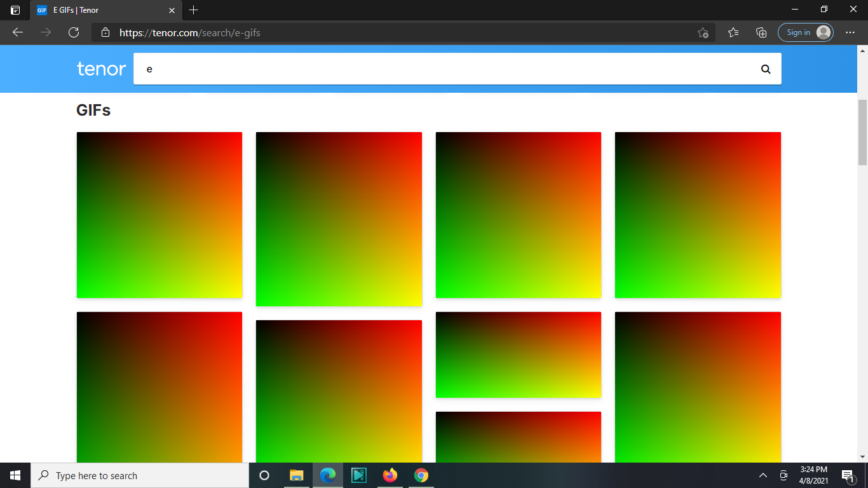
Task: Open the Edge Collections panel
Action: [761, 32]
